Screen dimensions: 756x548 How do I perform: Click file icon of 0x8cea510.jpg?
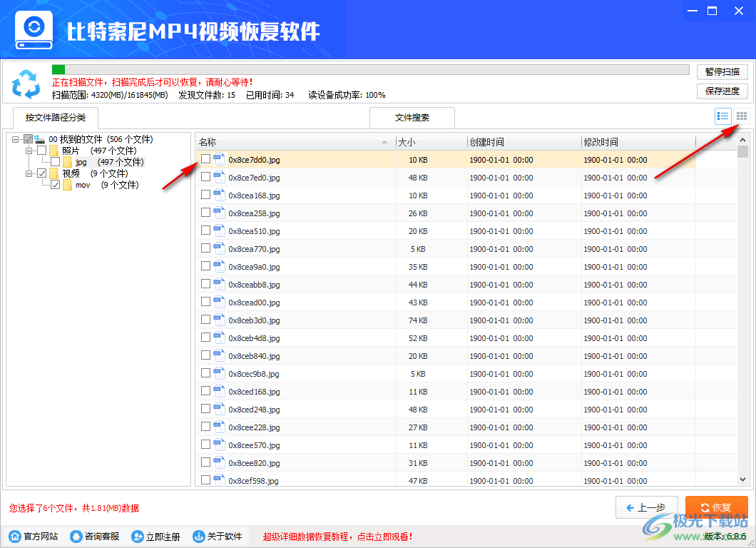(220, 230)
